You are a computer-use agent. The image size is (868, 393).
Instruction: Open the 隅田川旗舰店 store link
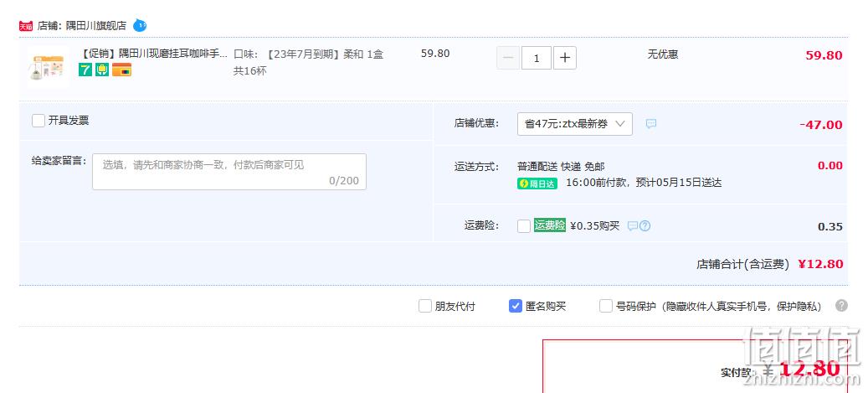click(x=96, y=25)
